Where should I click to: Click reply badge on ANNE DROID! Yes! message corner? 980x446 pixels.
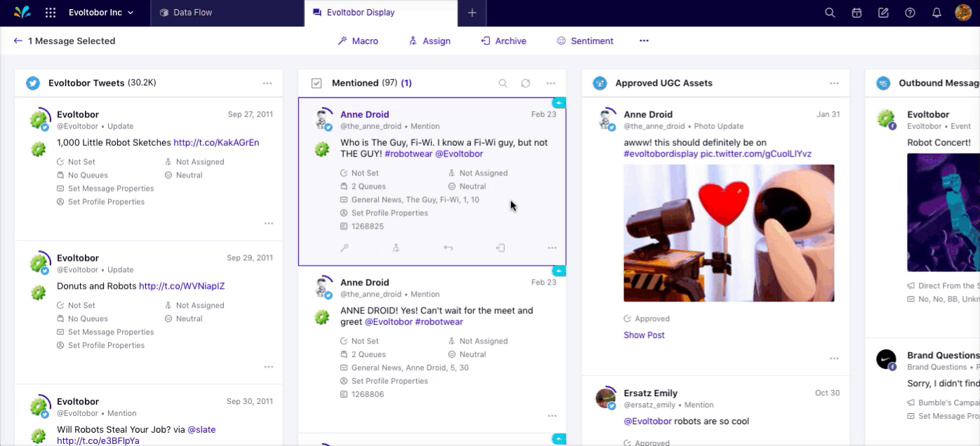click(559, 271)
